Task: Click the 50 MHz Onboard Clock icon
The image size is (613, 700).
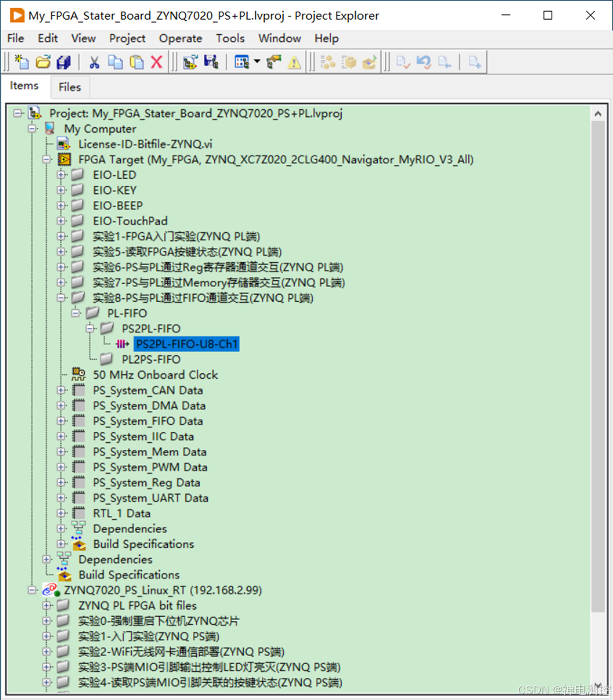Action: click(x=79, y=375)
